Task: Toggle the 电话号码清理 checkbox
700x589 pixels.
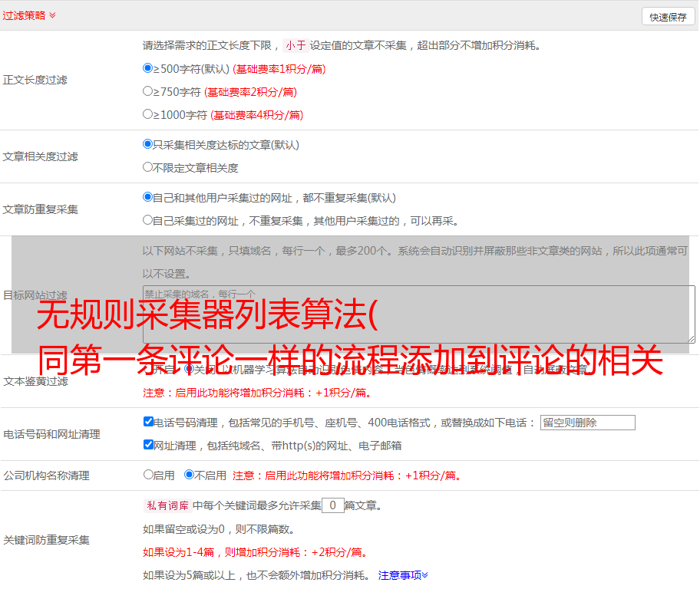Action: coord(148,422)
